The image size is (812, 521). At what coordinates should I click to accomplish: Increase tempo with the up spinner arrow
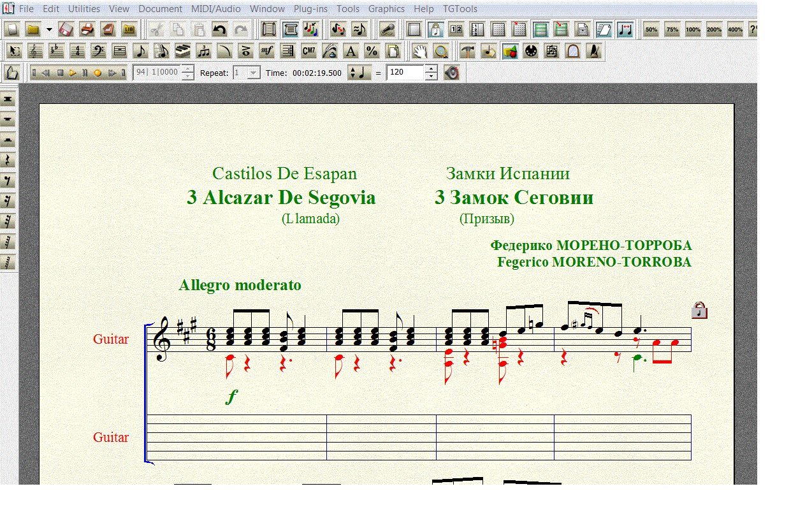pyautogui.click(x=431, y=69)
